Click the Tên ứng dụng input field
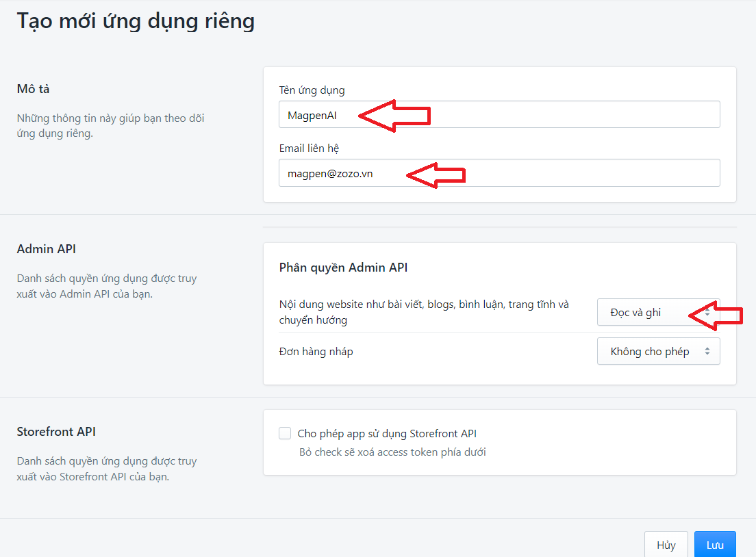This screenshot has width=756, height=557. pos(499,115)
